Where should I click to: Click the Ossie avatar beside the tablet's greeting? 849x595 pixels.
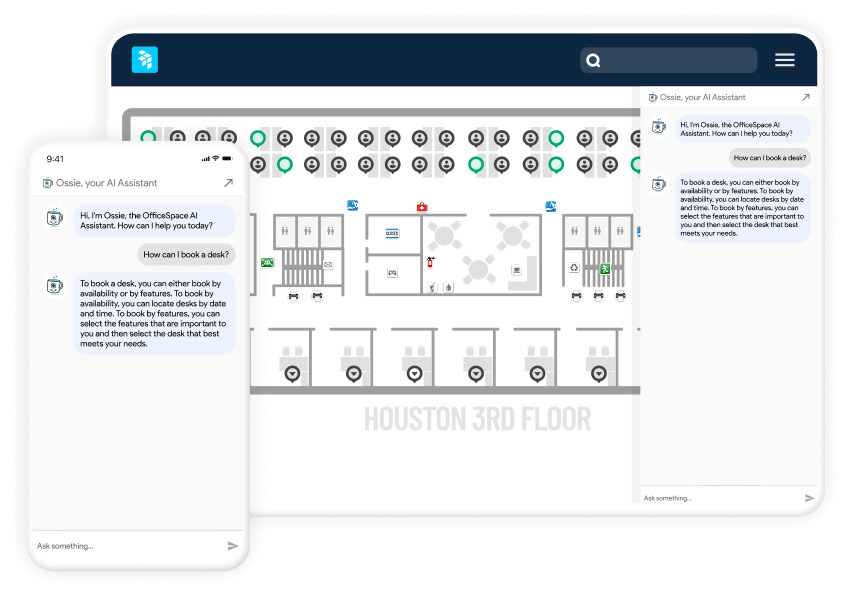coord(659,127)
